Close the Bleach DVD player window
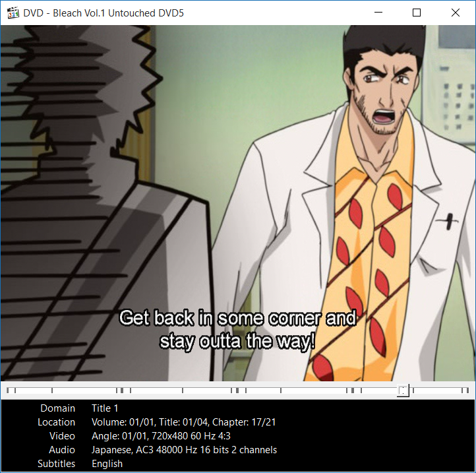Screen dimensions: 476x473 pos(455,13)
